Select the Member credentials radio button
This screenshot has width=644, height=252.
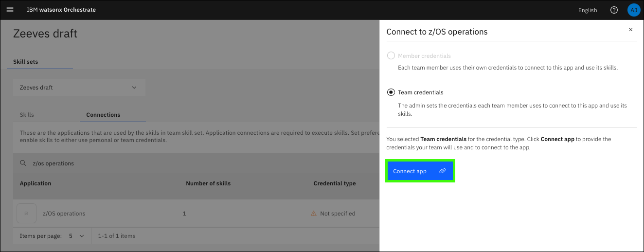pyautogui.click(x=391, y=56)
